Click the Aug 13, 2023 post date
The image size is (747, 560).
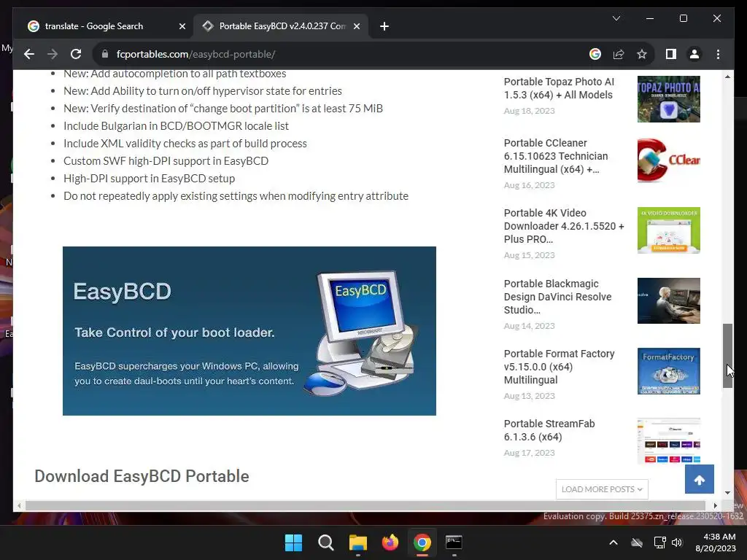click(530, 396)
